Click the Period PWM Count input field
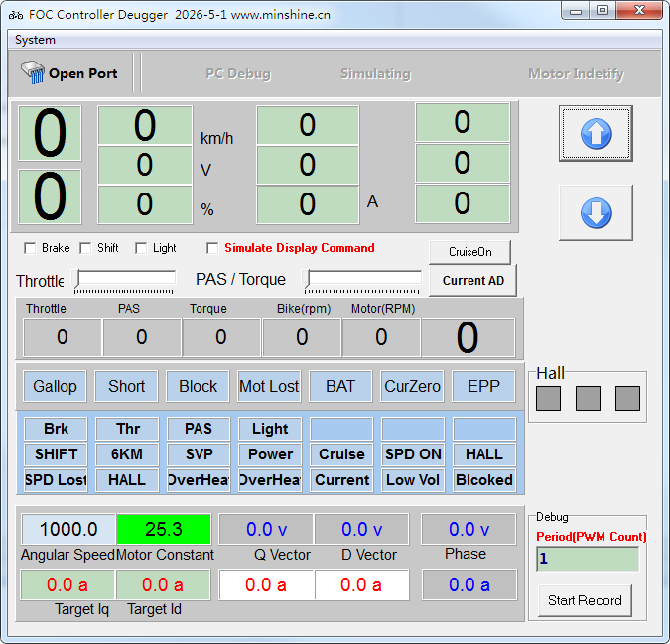Image resolution: width=670 pixels, height=644 pixels. click(588, 559)
